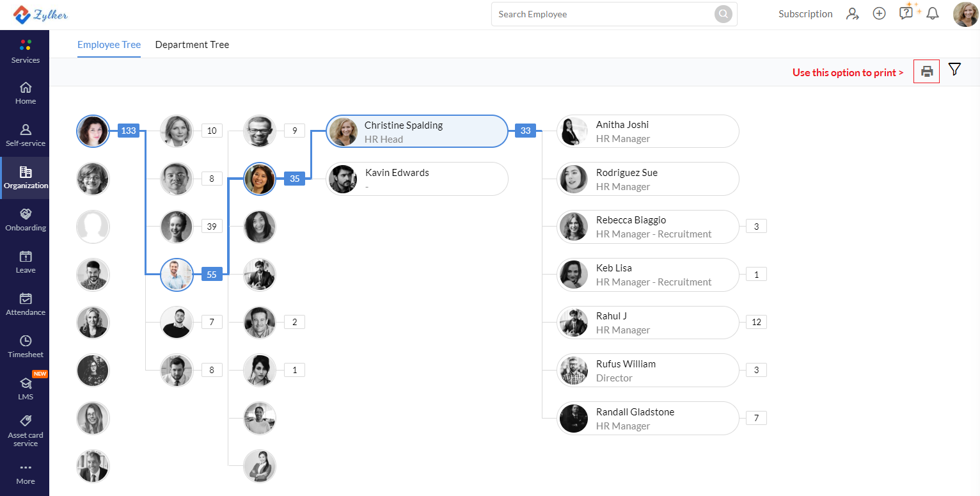Select Anitha Joshi employee card
The height and width of the screenshot is (496, 980).
(647, 131)
